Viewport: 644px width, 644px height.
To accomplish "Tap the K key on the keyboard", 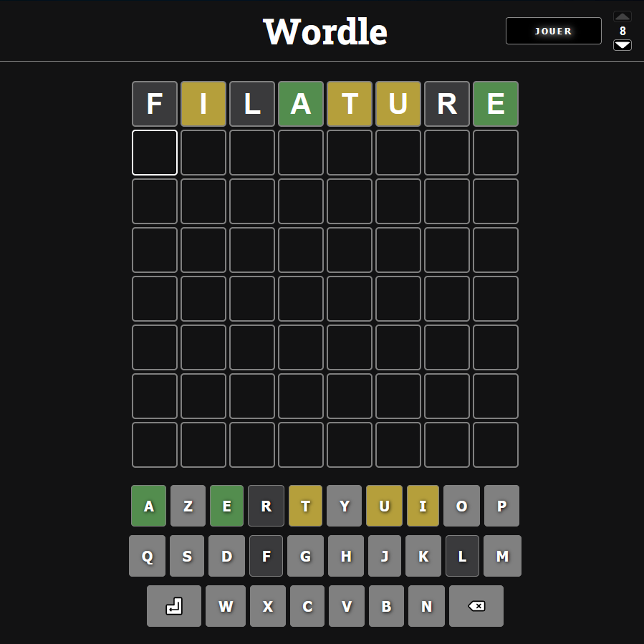I will pyautogui.click(x=423, y=556).
